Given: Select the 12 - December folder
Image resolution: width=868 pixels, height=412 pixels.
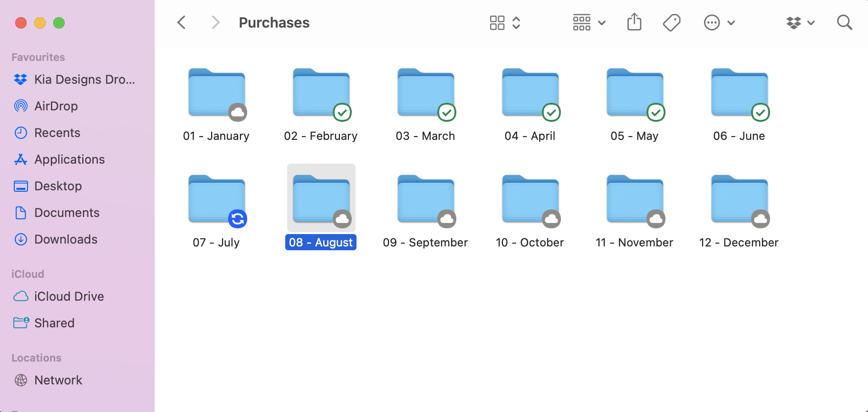Looking at the screenshot, I should [x=740, y=200].
